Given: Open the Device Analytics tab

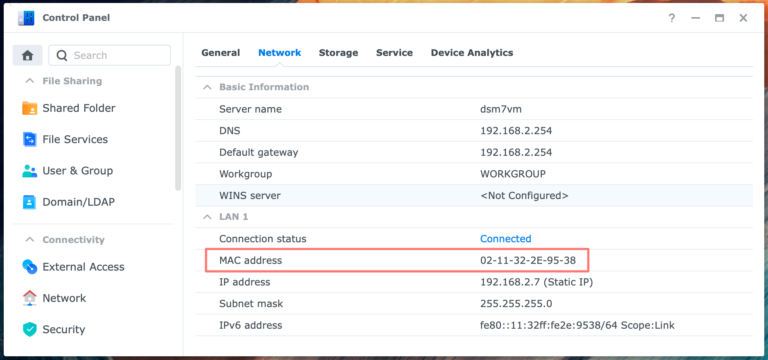Looking at the screenshot, I should pyautogui.click(x=472, y=53).
